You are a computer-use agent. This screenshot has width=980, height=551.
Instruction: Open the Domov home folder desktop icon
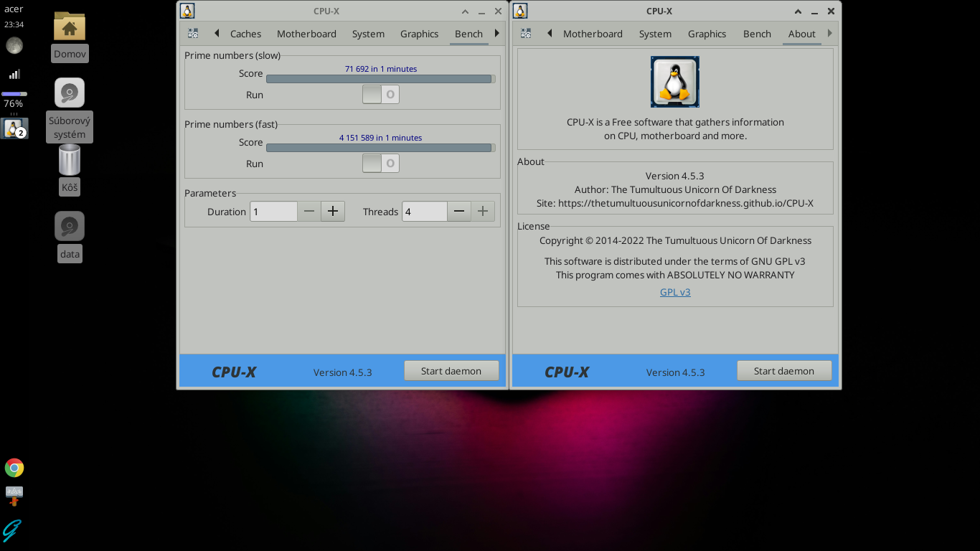point(70,27)
